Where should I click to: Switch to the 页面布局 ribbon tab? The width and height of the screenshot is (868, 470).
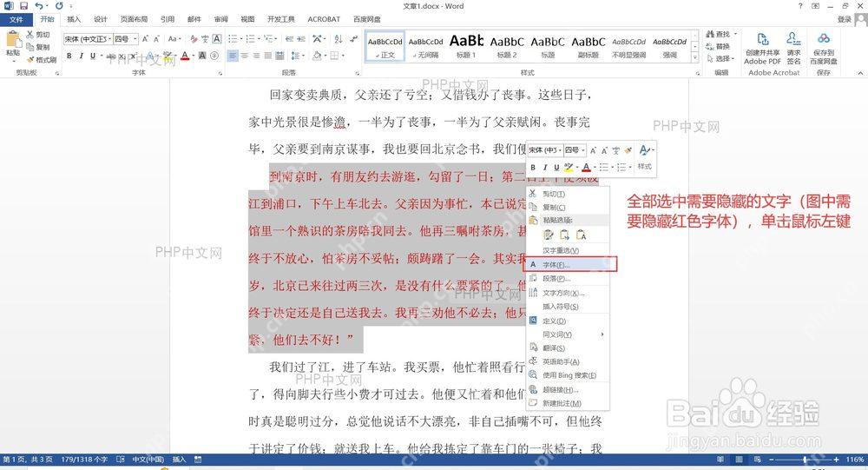(x=134, y=19)
